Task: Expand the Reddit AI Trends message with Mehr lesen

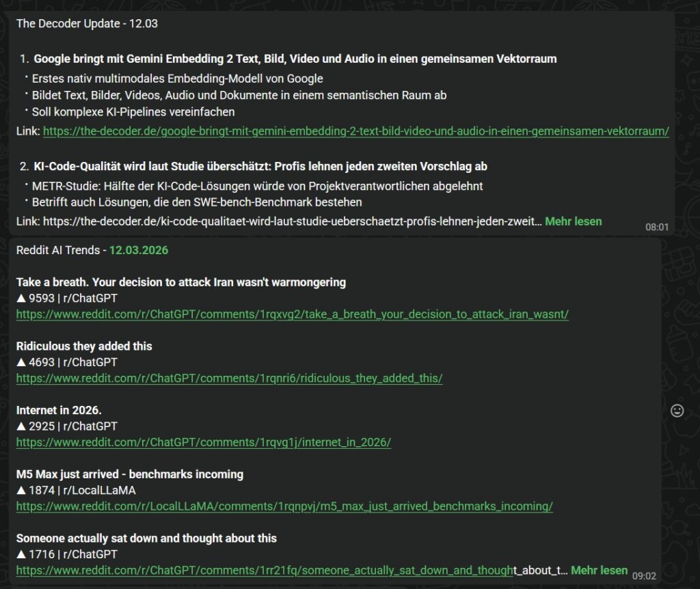Action: 599,570
